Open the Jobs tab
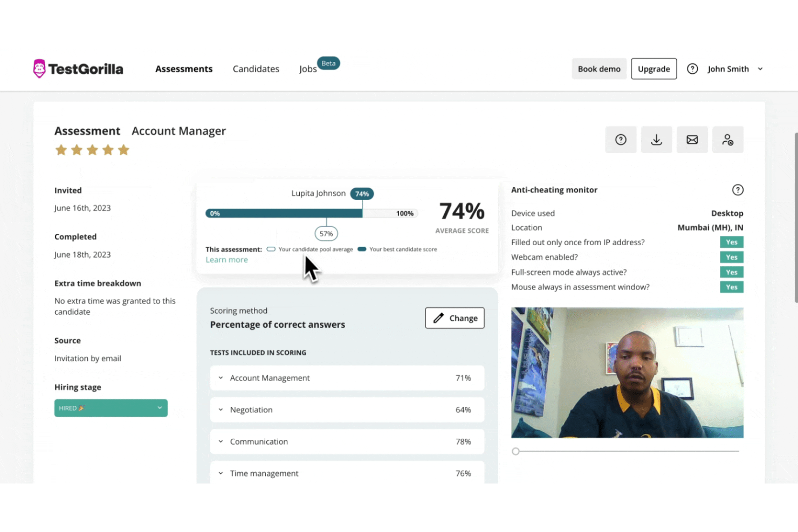This screenshot has width=798, height=532. coord(308,69)
